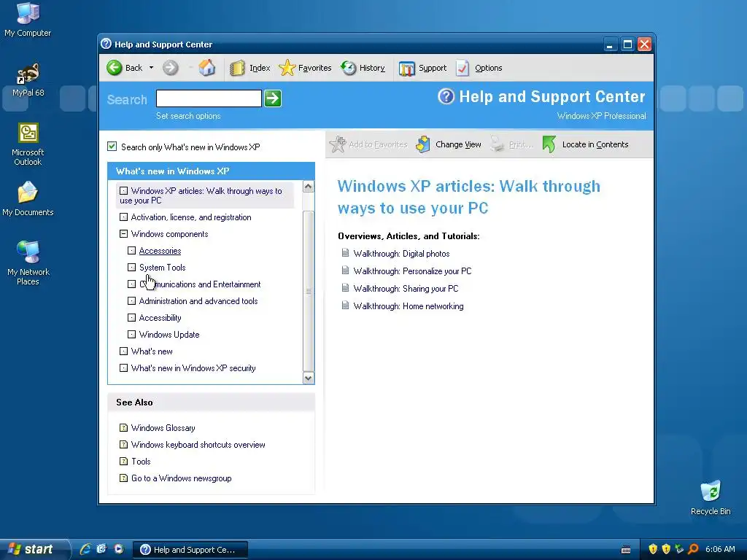The height and width of the screenshot is (560, 747).
Task: Open My Network Places desktop icon
Action: [28, 262]
